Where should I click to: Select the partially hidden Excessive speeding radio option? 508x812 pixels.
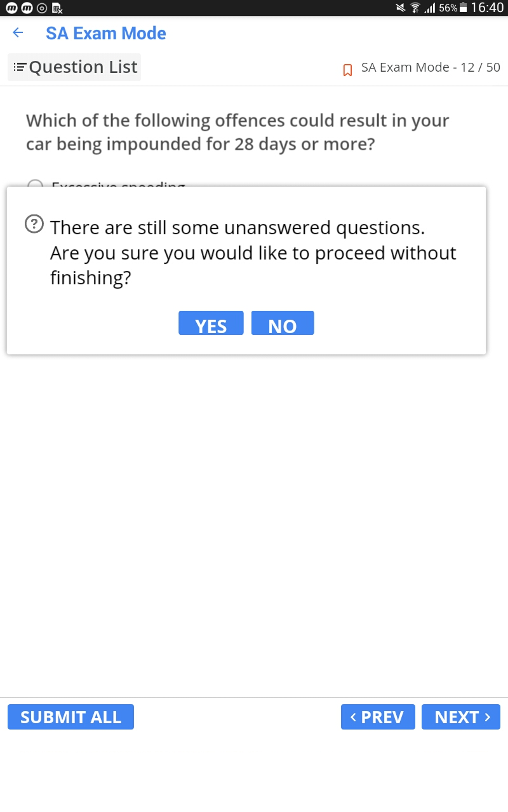pos(36,183)
